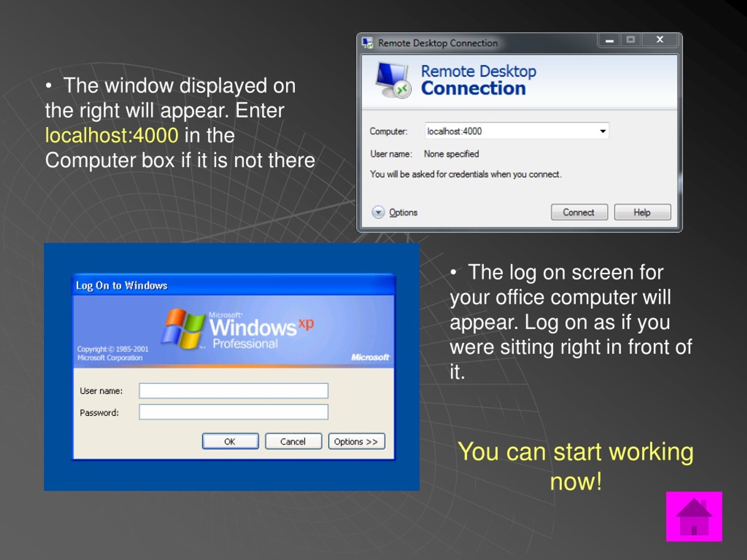747x560 pixels.
Task: Click 'You can start working now!' text
Action: (x=575, y=466)
